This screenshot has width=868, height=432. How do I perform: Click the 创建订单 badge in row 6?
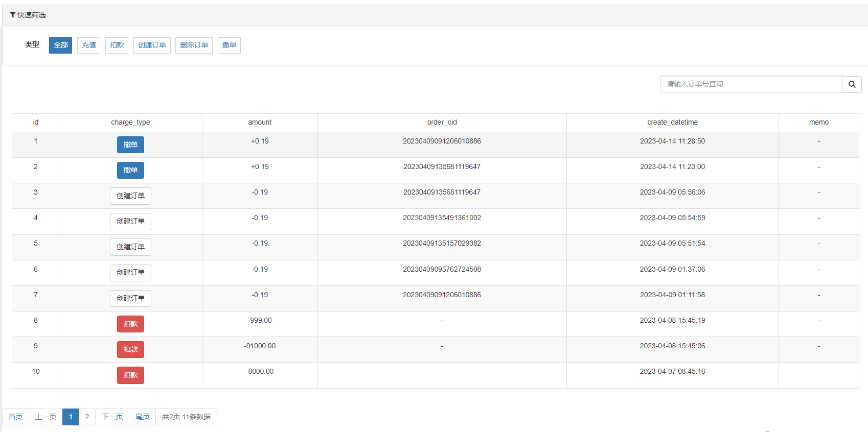click(130, 273)
